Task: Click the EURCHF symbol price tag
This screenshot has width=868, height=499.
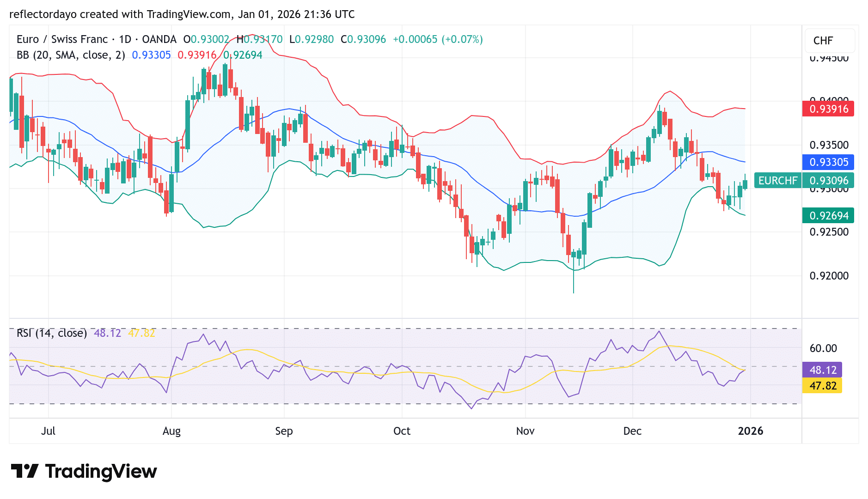Action: point(778,180)
